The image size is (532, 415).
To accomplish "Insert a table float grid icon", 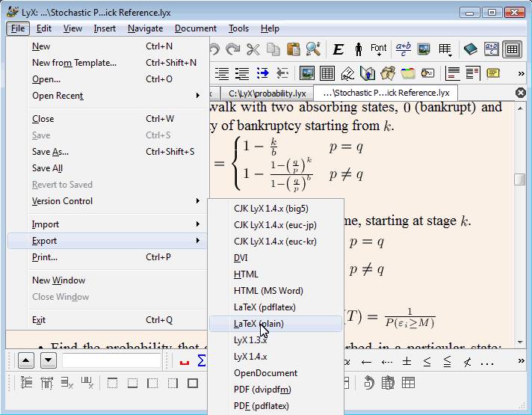I will (x=327, y=73).
